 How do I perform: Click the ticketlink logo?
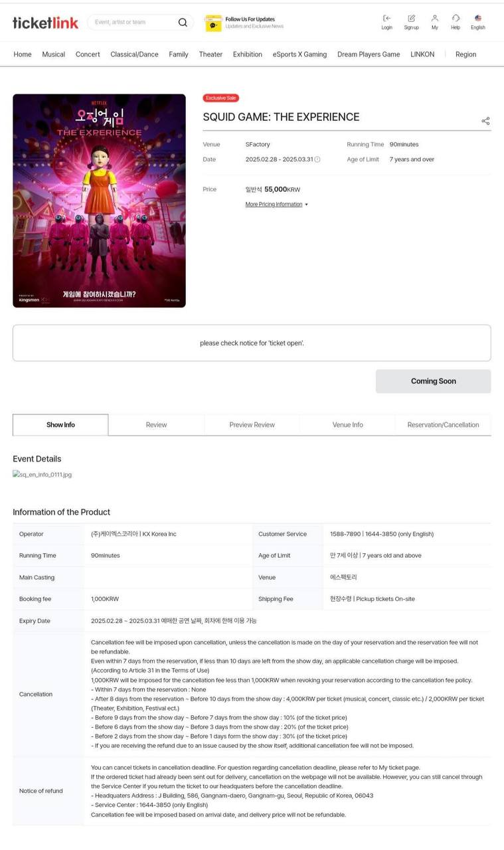pyautogui.click(x=45, y=23)
